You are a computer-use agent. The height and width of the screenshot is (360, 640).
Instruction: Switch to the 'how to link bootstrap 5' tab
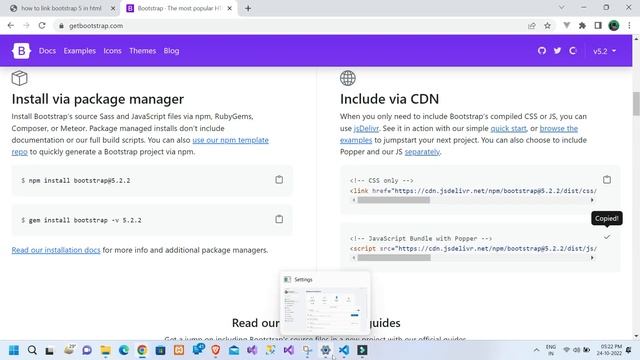click(x=61, y=8)
